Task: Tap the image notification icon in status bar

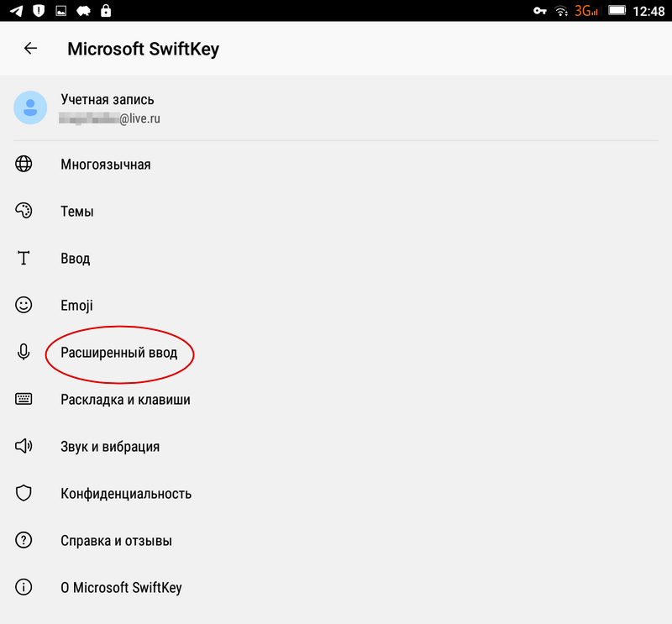Action: pos(61,11)
